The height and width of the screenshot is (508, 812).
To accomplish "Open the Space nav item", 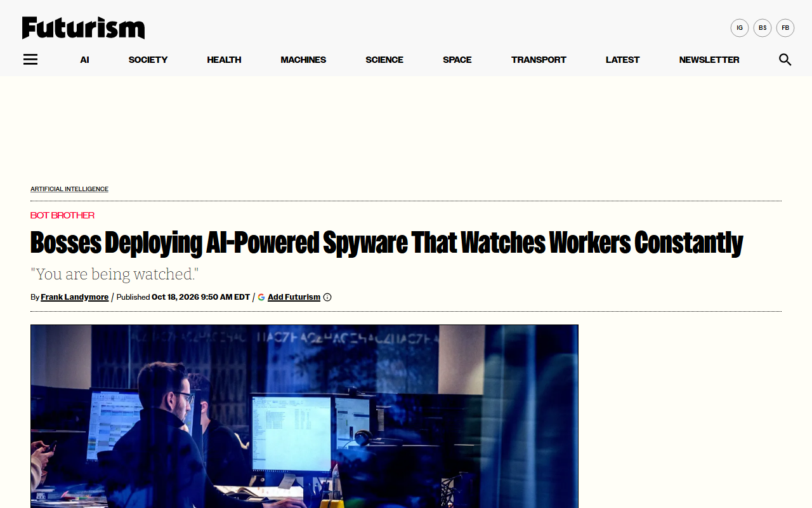I will (x=457, y=60).
